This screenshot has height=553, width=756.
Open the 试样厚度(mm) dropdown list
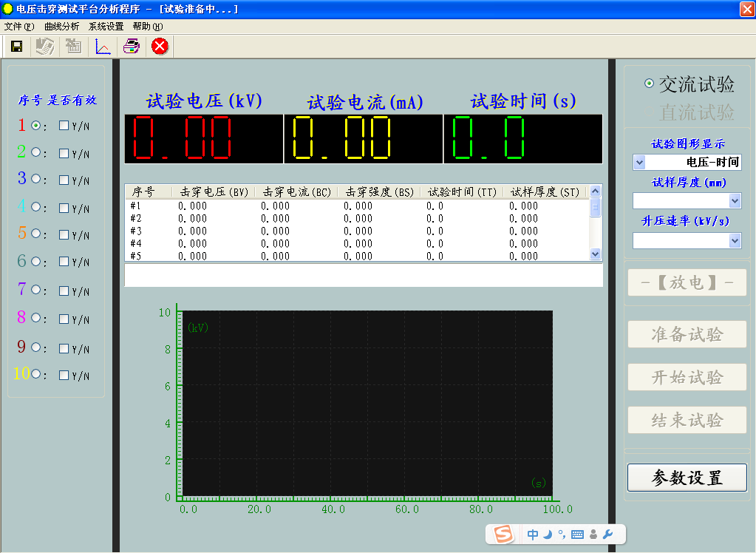(x=735, y=200)
